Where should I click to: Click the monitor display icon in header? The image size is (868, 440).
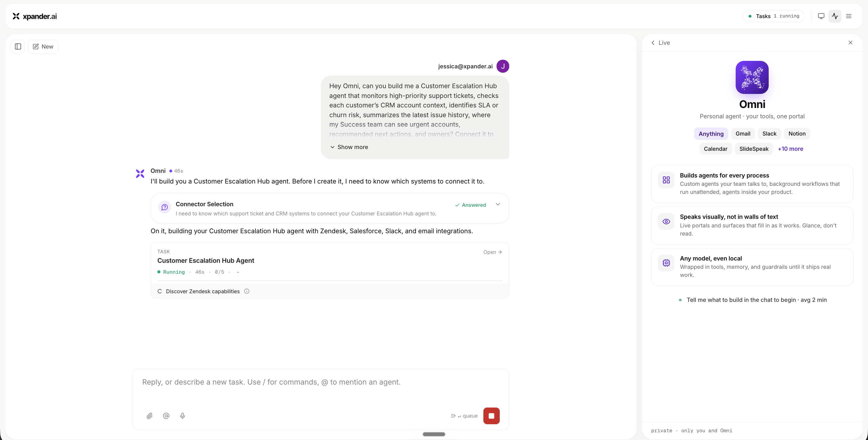tap(821, 16)
